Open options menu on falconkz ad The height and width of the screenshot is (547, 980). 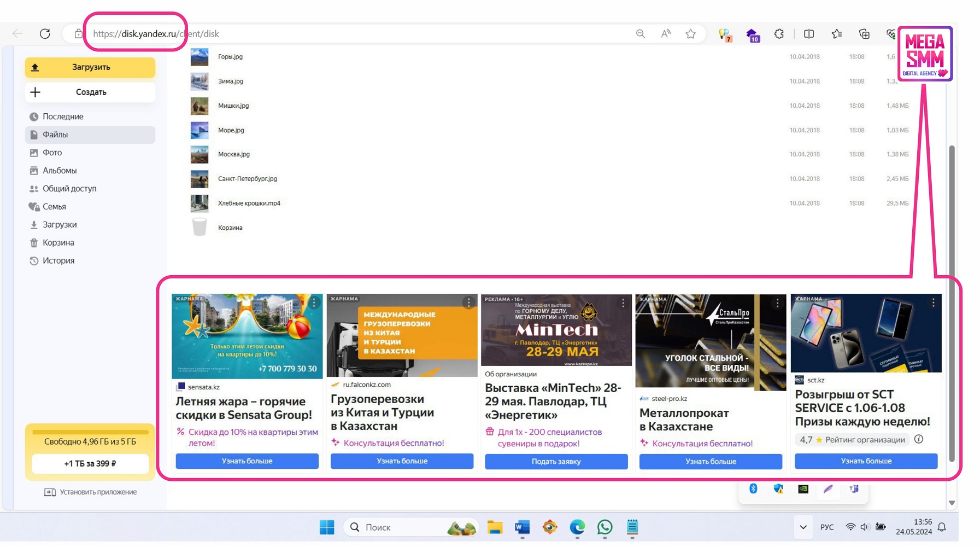pyautogui.click(x=468, y=302)
